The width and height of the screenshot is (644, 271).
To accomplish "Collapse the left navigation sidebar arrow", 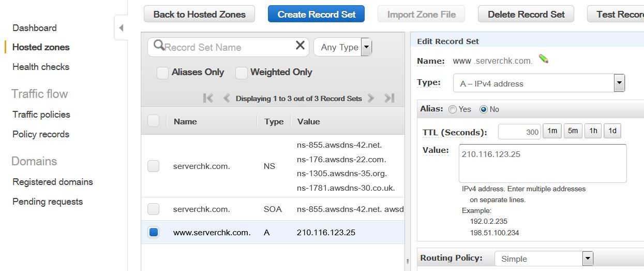I will [121, 27].
